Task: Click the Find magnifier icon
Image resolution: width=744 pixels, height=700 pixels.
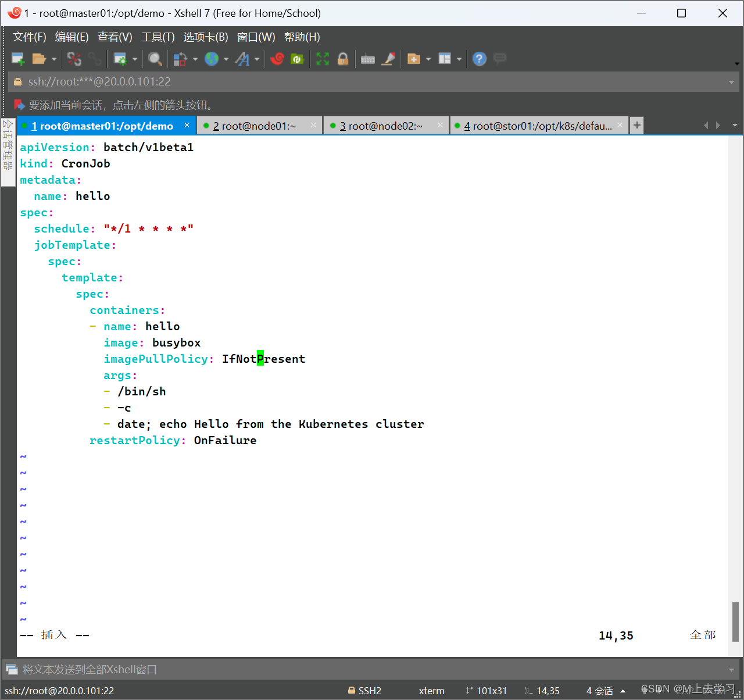Action: coord(155,59)
